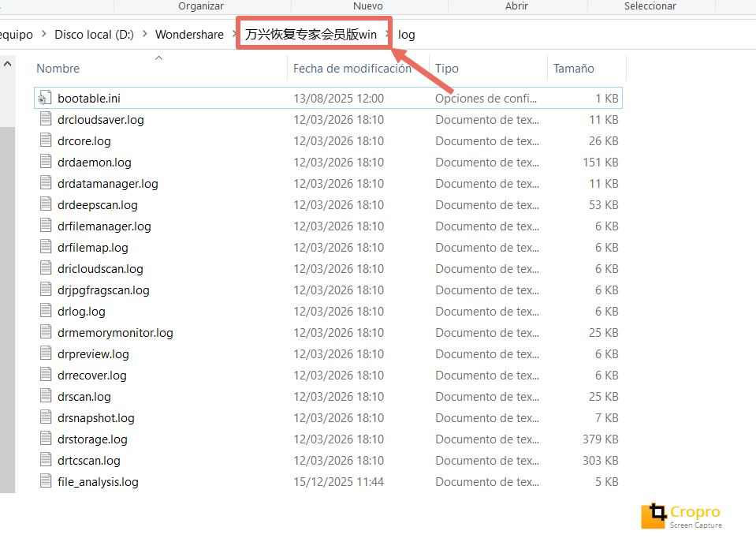
Task: Select the file name bootable.ini
Action: click(x=89, y=99)
